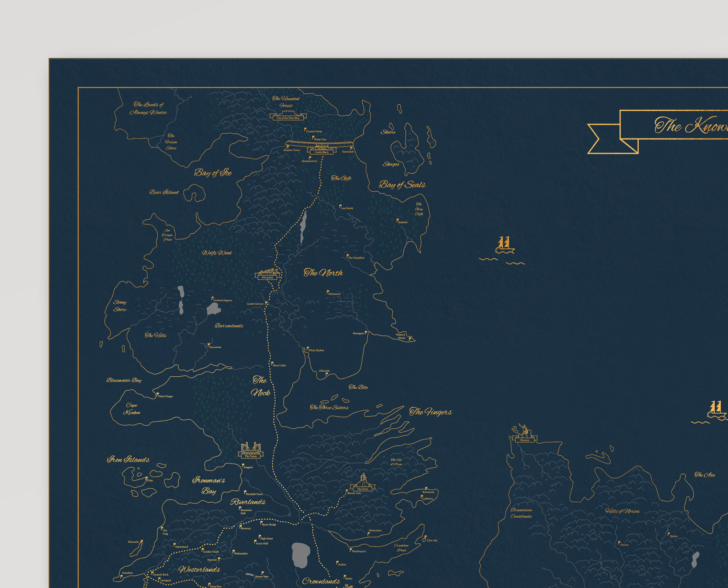Click the "Hills of Norvos" label
The width and height of the screenshot is (728, 588).
pos(622,511)
